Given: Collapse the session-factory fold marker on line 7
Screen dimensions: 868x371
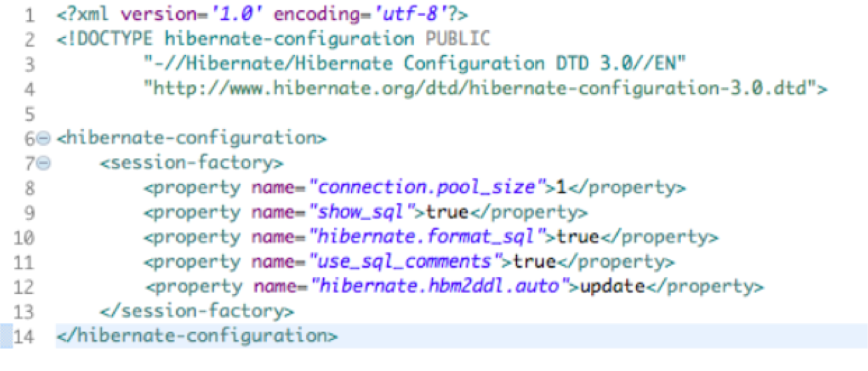Looking at the screenshot, I should 44,163.
